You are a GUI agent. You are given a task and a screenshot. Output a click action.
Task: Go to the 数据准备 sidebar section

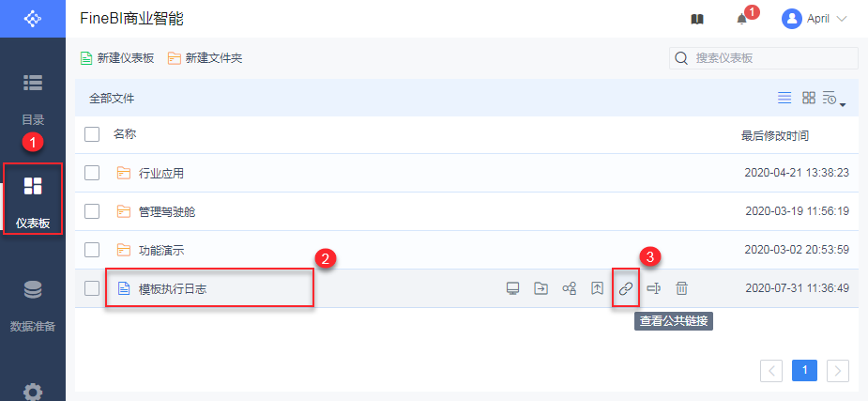pos(33,306)
